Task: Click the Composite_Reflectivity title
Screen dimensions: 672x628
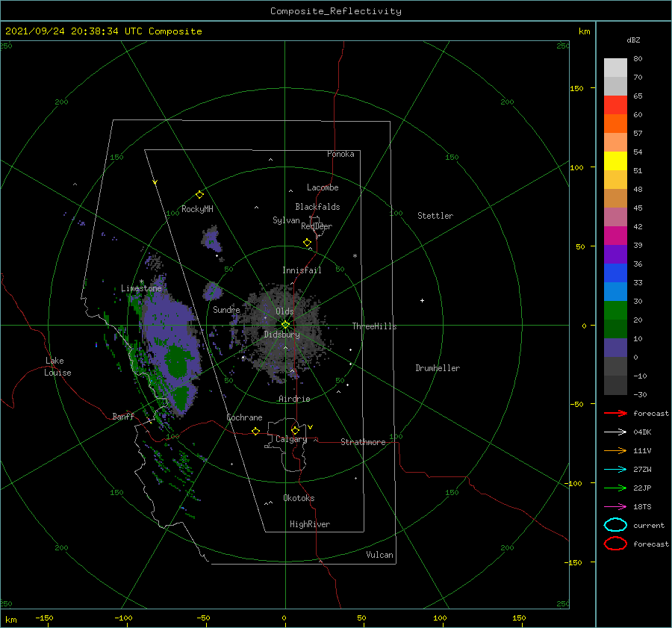Action: point(335,11)
